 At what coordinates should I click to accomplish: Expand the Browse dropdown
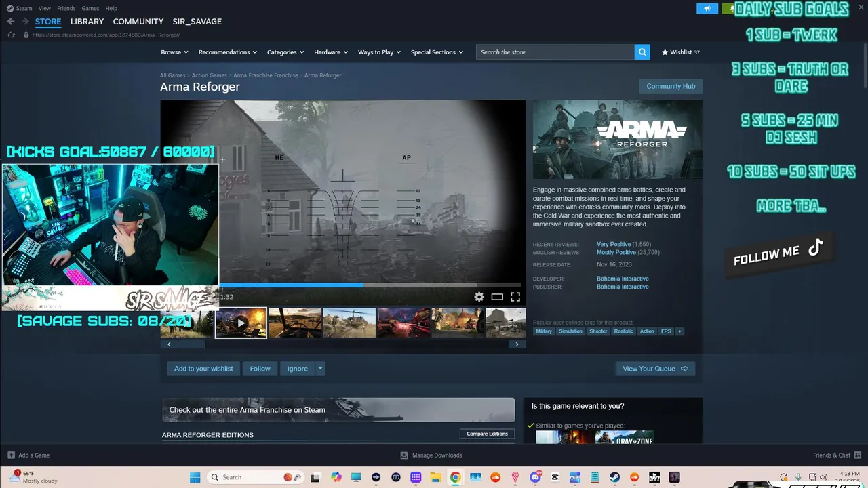pyautogui.click(x=175, y=52)
